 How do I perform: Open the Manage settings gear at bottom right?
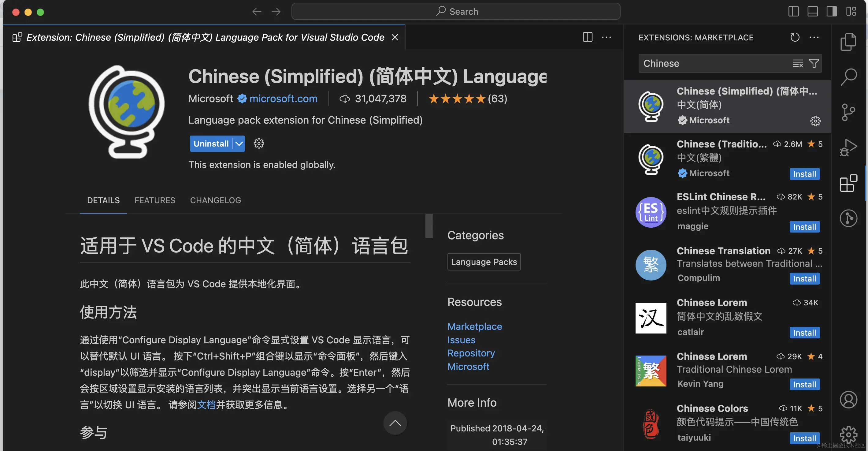tap(849, 435)
